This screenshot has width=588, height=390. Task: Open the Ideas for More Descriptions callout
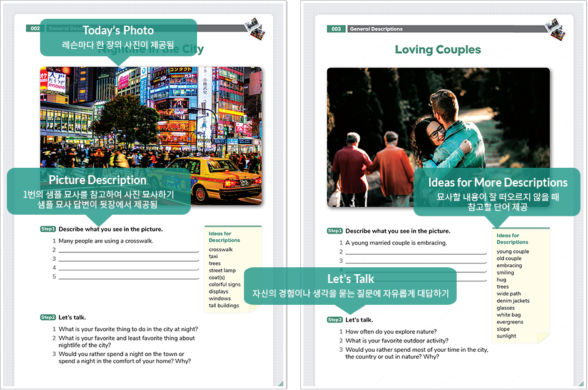[x=497, y=192]
